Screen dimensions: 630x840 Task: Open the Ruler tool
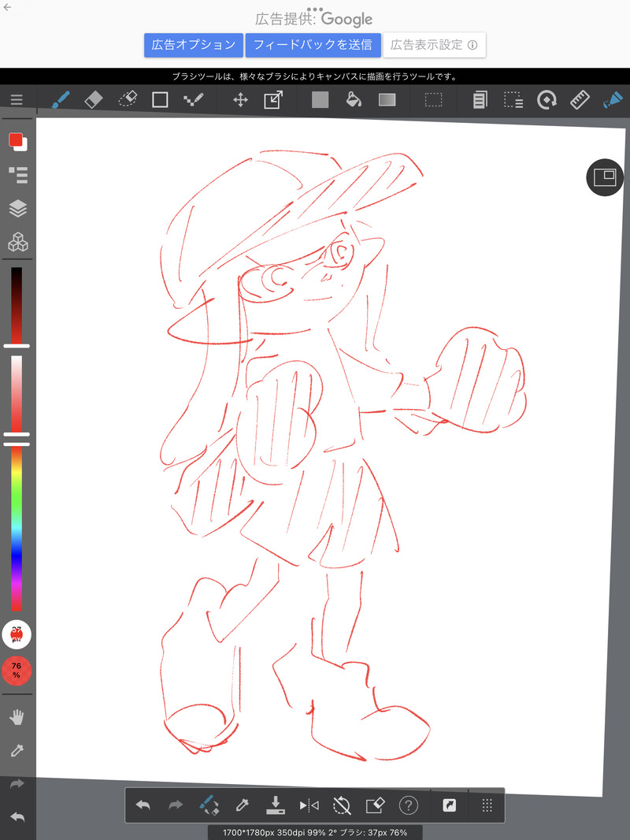click(x=580, y=99)
